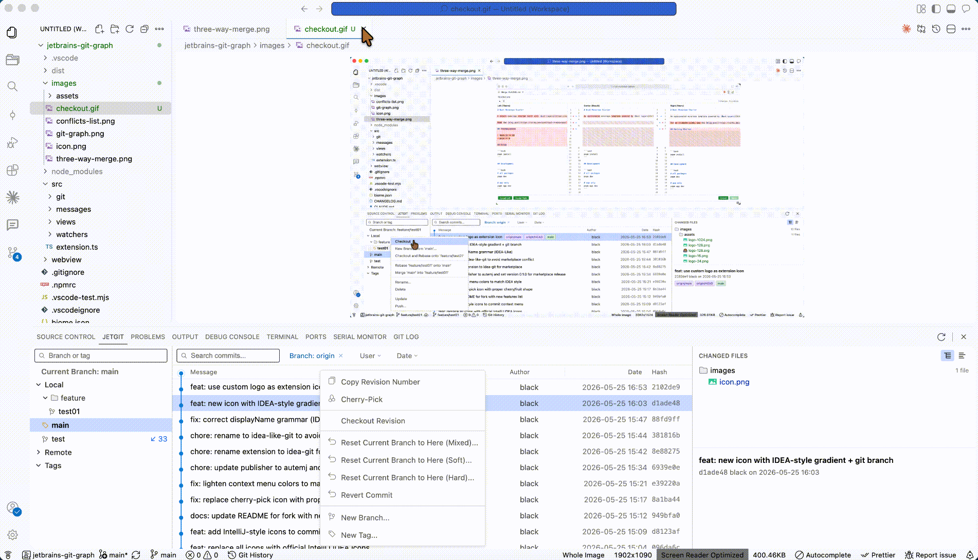
Task: Click Prettier in status bar
Action: click(878, 555)
